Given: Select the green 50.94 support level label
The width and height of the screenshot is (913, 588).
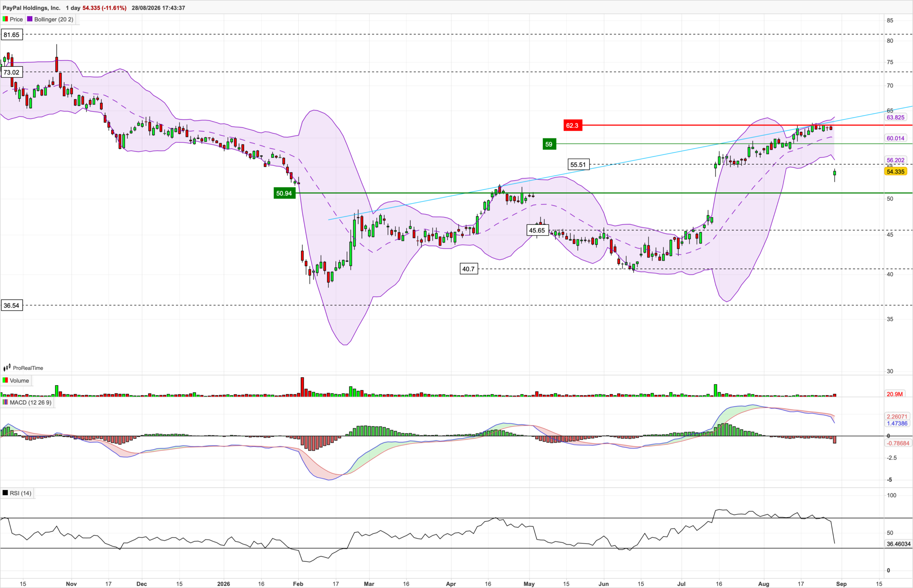Looking at the screenshot, I should 284,193.
